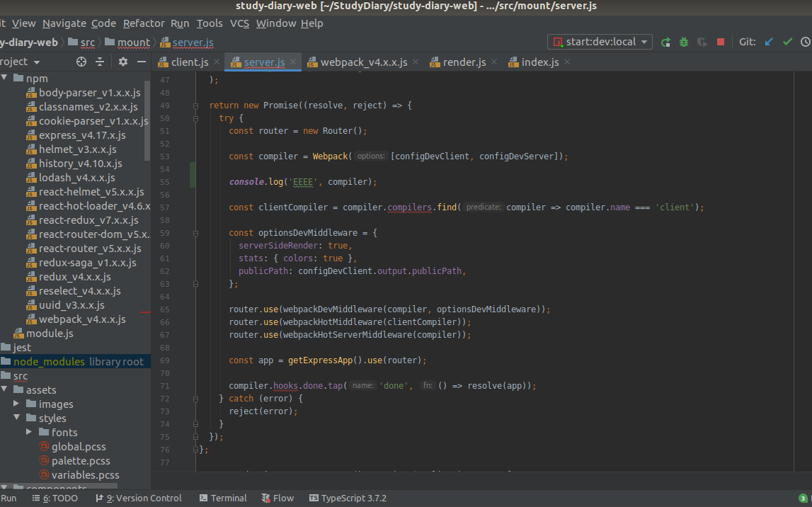Image resolution: width=812 pixels, height=507 pixels.
Task: Click the mount breadcrumb
Action: (127, 42)
